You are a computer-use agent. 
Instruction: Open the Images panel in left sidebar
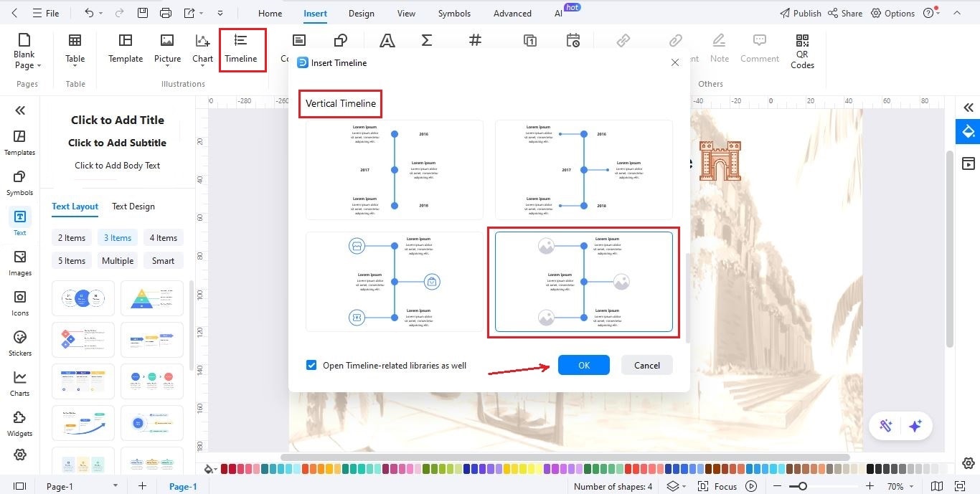(19, 262)
